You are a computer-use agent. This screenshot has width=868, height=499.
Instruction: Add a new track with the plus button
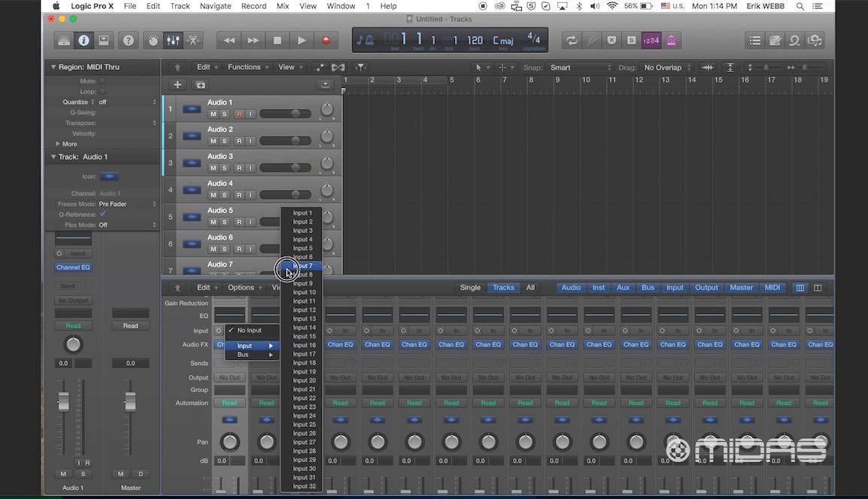click(178, 85)
